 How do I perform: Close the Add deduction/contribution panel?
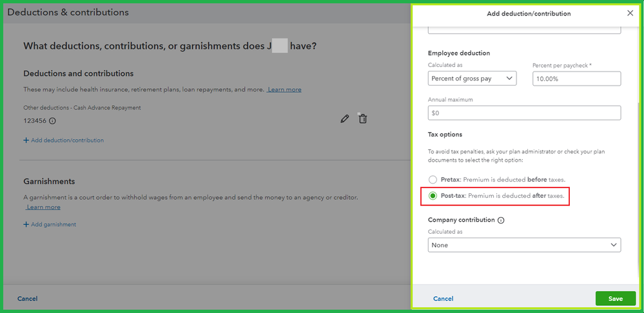tap(630, 13)
